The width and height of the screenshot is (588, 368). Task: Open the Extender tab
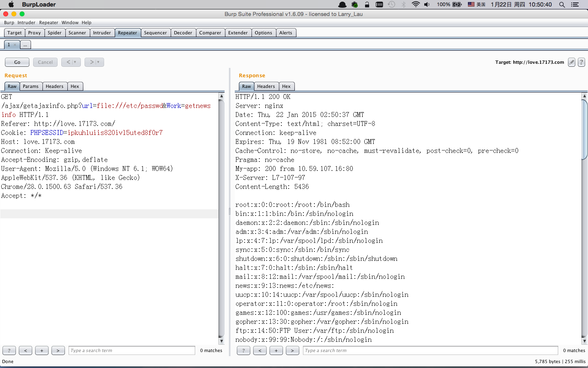pyautogui.click(x=238, y=33)
